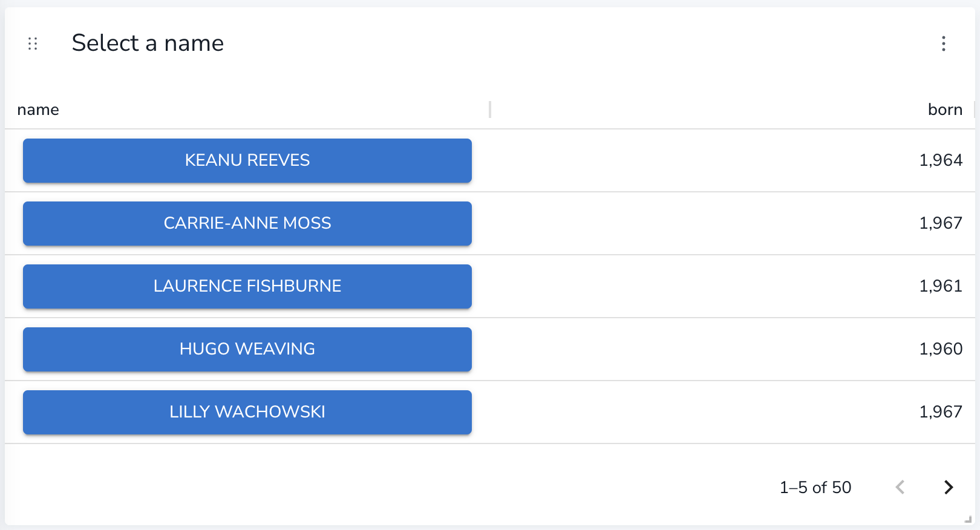Click the Select a name title
This screenshot has height=530, width=980.
(148, 43)
